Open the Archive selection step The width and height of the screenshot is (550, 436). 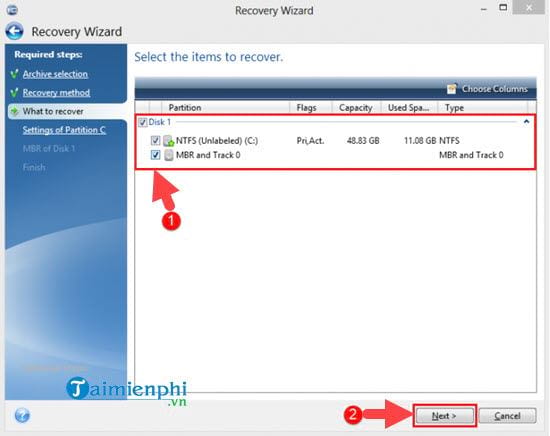click(55, 74)
